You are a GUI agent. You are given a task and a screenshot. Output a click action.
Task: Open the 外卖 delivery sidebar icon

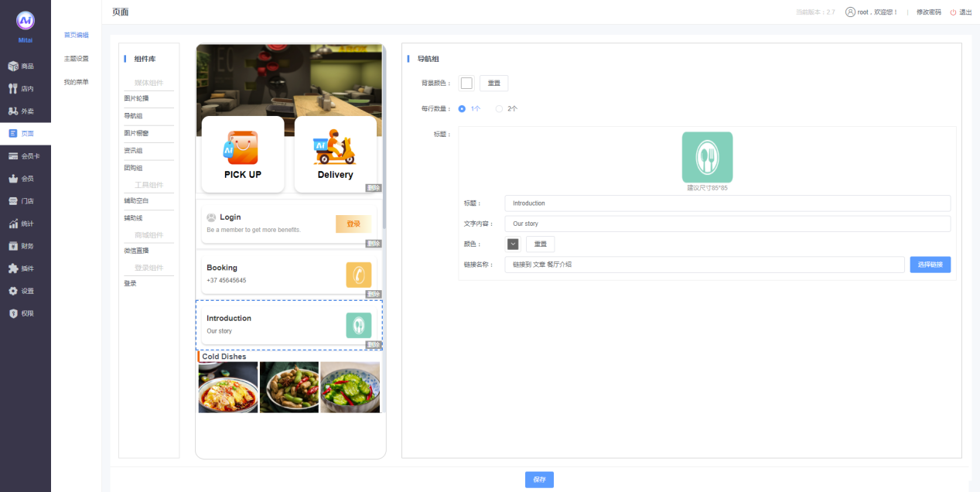pyautogui.click(x=13, y=111)
